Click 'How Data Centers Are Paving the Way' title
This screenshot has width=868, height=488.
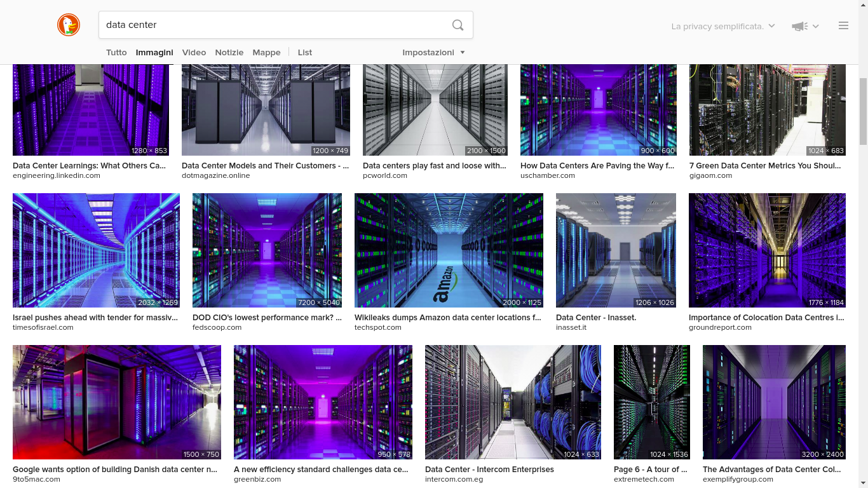coord(597,165)
